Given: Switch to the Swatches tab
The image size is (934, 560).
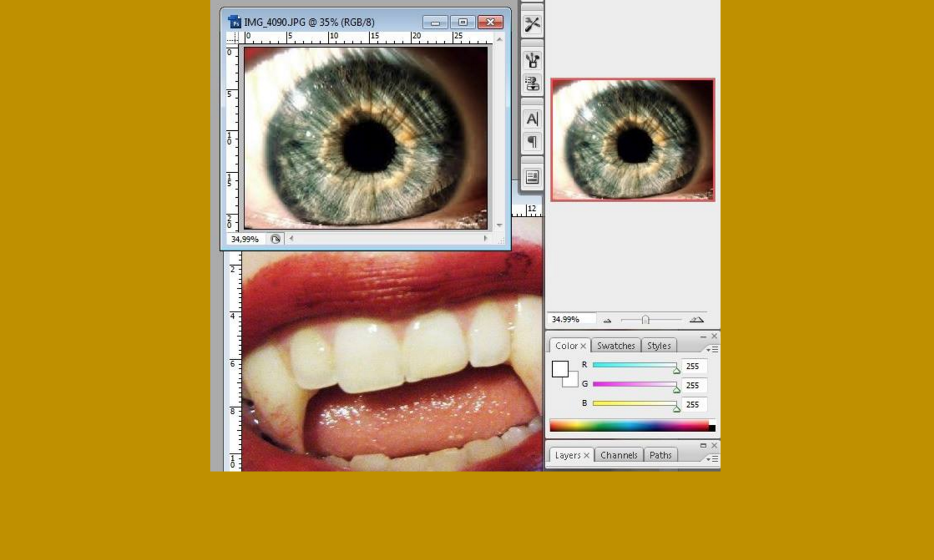Looking at the screenshot, I should [x=616, y=346].
